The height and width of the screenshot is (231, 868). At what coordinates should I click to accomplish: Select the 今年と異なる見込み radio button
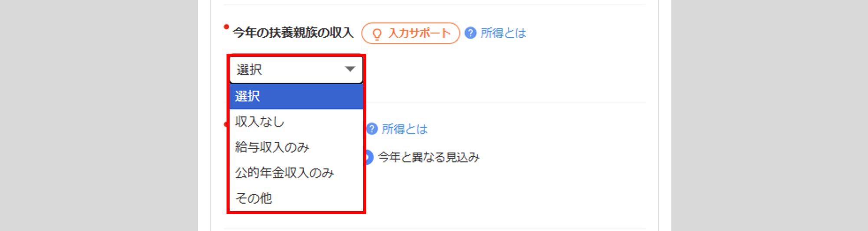(x=368, y=157)
